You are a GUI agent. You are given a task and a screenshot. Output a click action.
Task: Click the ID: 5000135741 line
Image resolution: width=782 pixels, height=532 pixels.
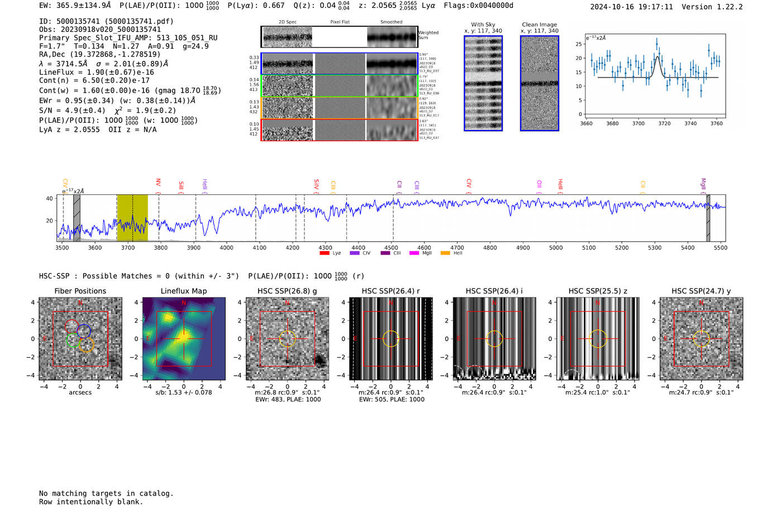[106, 21]
